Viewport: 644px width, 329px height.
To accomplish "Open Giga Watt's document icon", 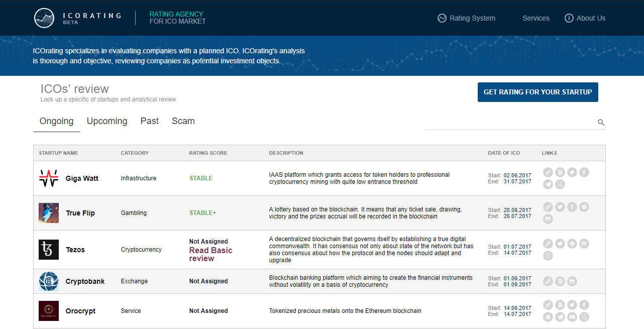I will pos(560,184).
